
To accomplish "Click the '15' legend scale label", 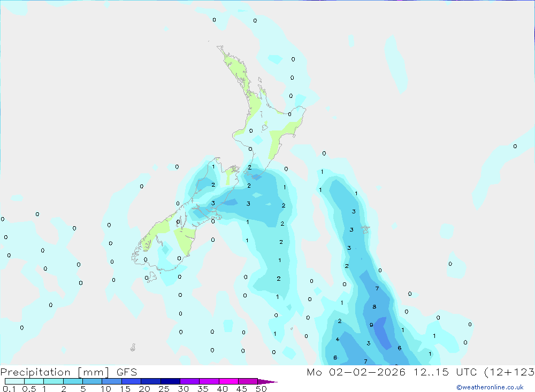I will click(125, 389).
